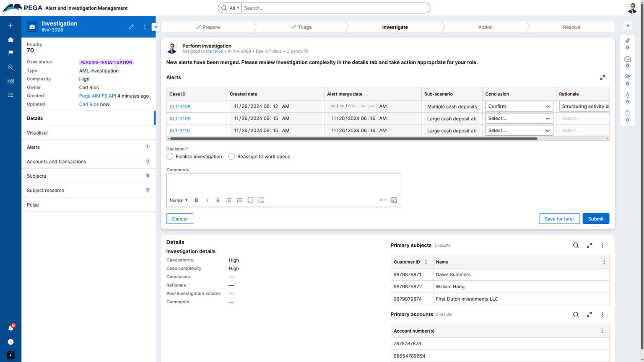
Task: Open the Conclusion dropdown showing Confirm for ALT-3108
Action: (x=519, y=106)
